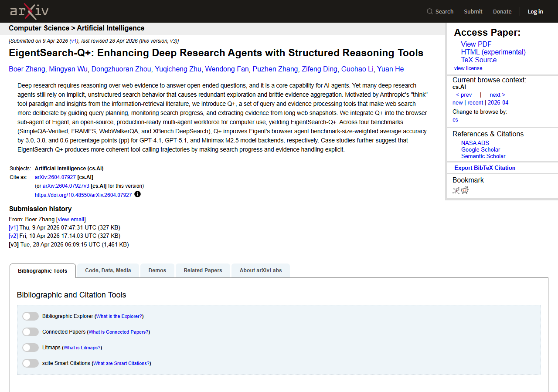Open the About arXivLabs tab

click(261, 270)
